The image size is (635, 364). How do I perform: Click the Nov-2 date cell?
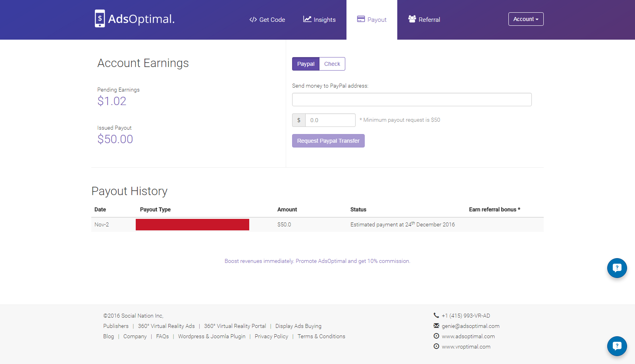coord(102,224)
